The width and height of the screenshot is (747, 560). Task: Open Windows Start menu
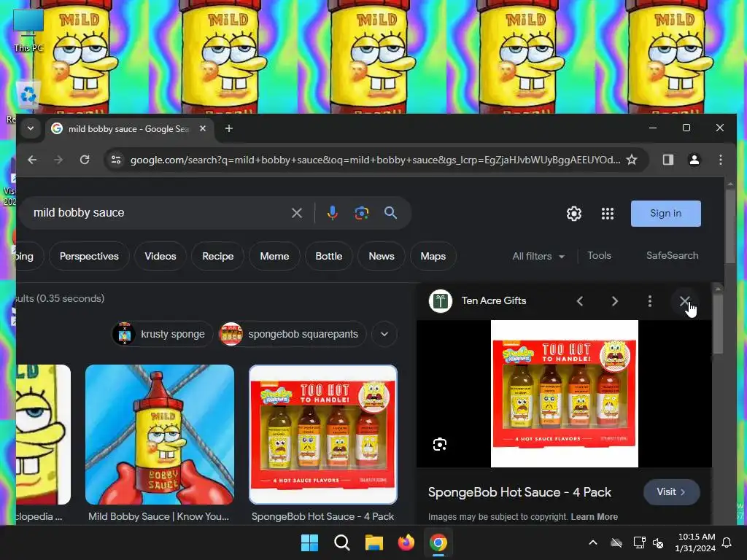[309, 542]
